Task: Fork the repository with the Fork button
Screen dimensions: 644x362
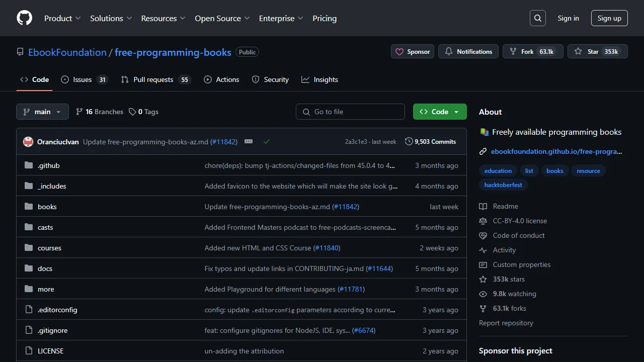Action: coord(533,51)
